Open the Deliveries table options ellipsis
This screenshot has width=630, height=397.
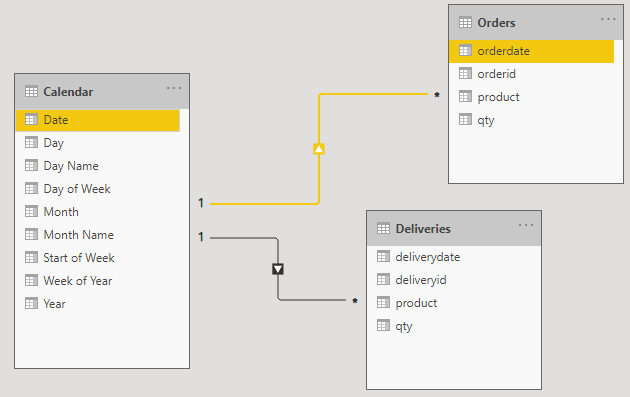(526, 225)
